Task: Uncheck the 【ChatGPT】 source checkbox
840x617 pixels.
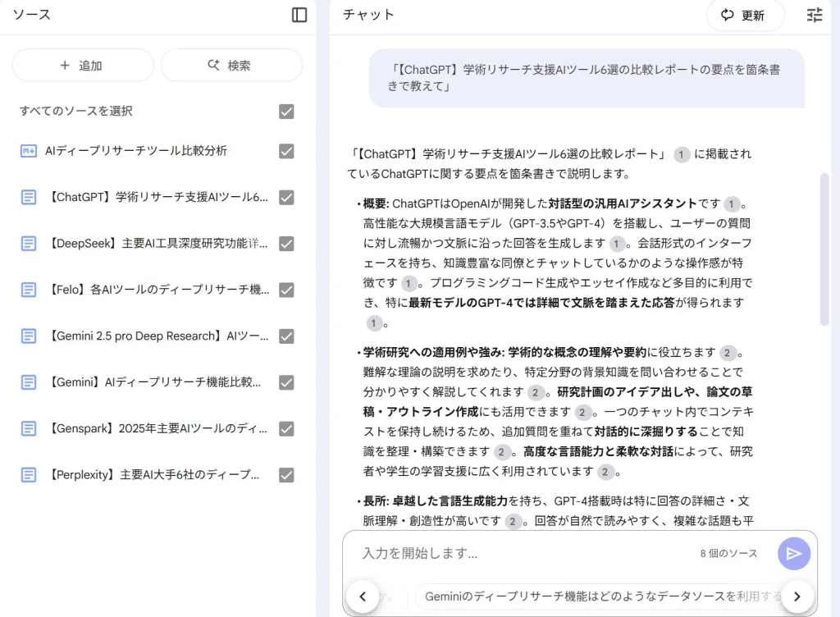Action: pyautogui.click(x=286, y=197)
